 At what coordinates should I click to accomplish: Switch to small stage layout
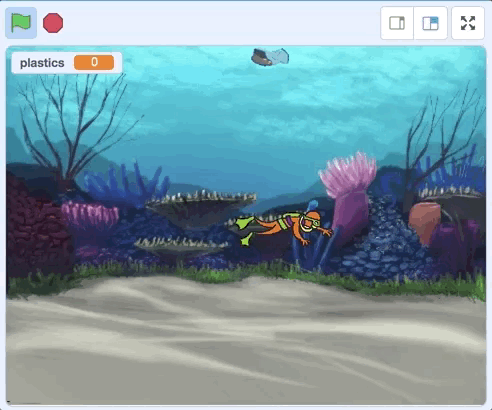click(x=397, y=23)
